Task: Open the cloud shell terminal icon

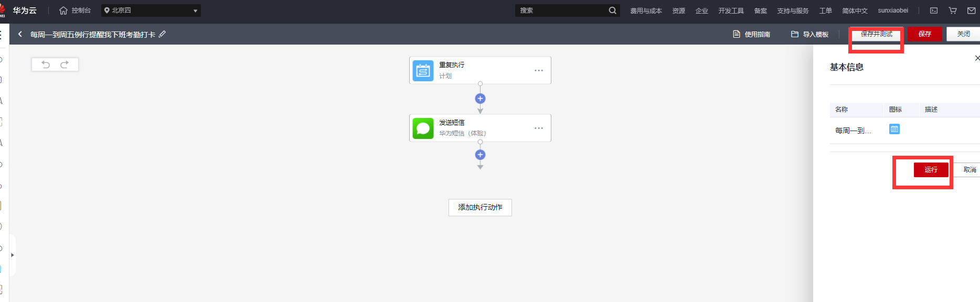Action: coord(934,10)
